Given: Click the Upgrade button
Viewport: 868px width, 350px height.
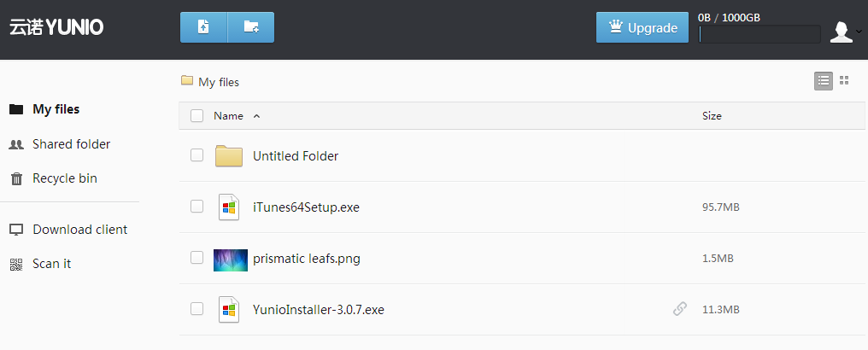Looking at the screenshot, I should 642,27.
